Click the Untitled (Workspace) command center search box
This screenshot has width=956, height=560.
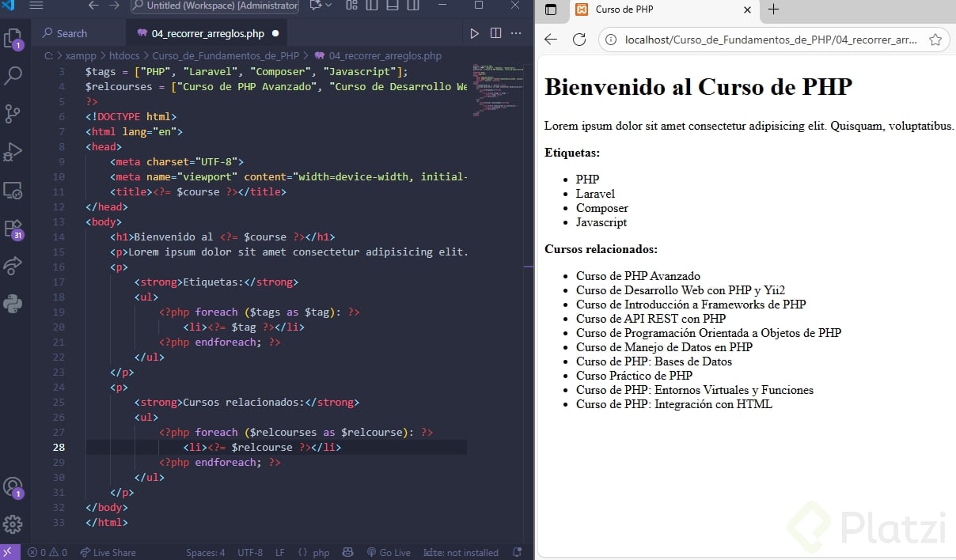point(213,6)
